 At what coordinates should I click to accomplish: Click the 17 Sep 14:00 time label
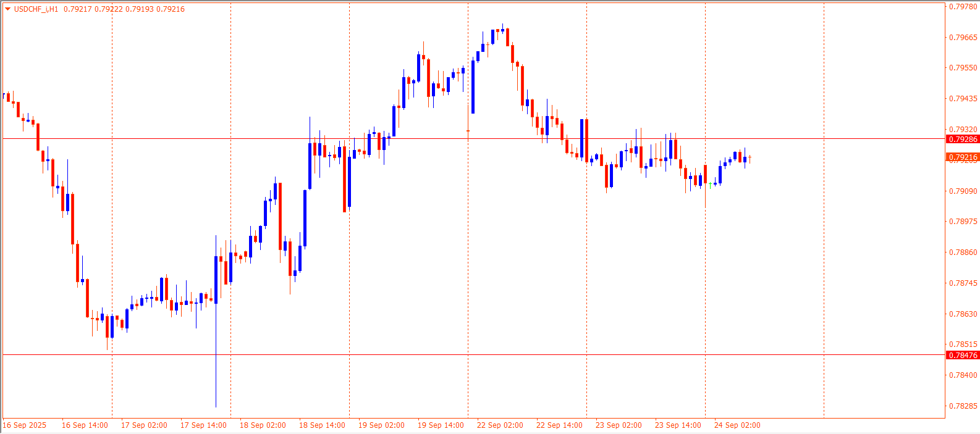[203, 425]
